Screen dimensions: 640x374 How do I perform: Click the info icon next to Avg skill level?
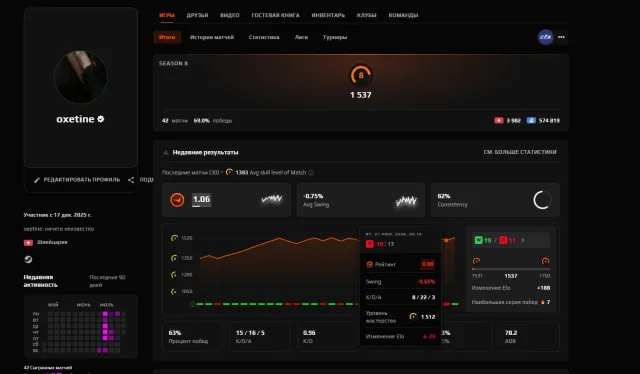311,173
